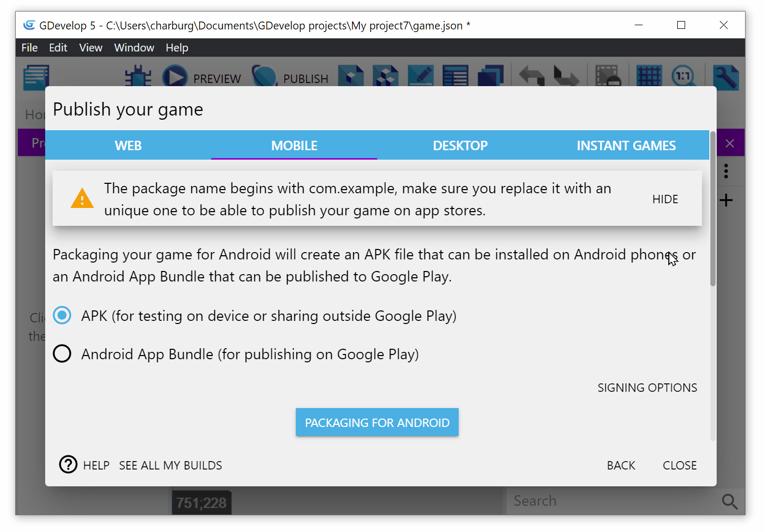This screenshot has width=765, height=532.
Task: Open the wrench settings icon
Action: [726, 77]
